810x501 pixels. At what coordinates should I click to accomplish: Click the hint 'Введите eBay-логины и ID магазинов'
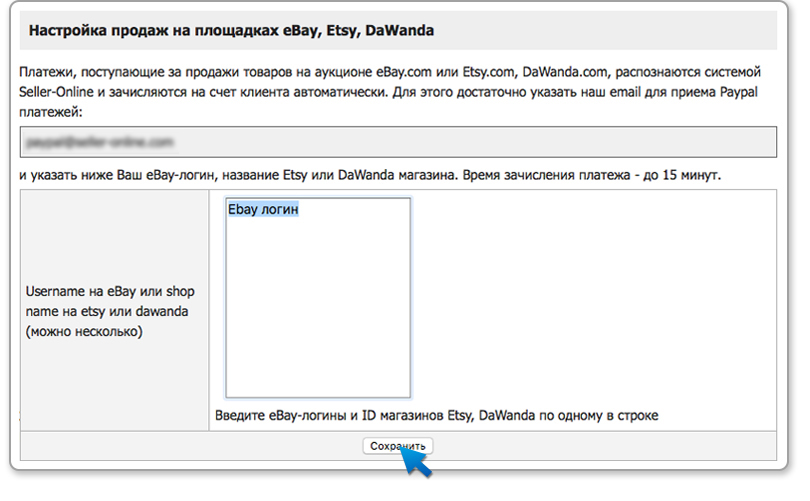click(437, 415)
